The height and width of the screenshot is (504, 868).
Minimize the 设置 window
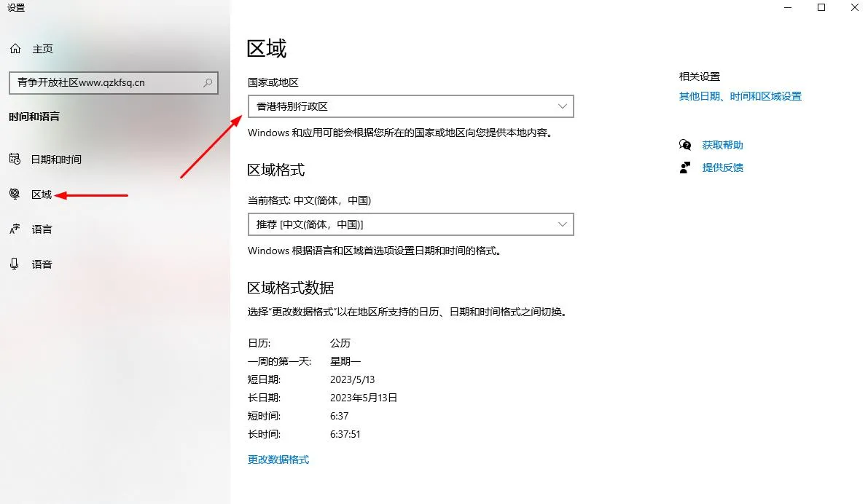788,8
